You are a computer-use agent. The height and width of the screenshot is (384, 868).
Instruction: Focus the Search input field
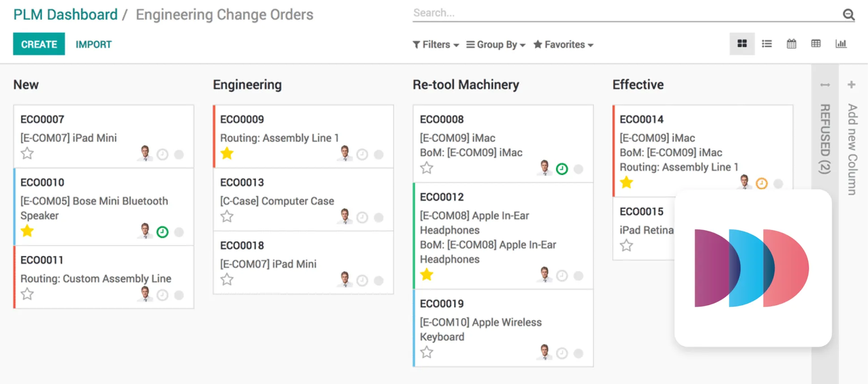[x=626, y=13]
